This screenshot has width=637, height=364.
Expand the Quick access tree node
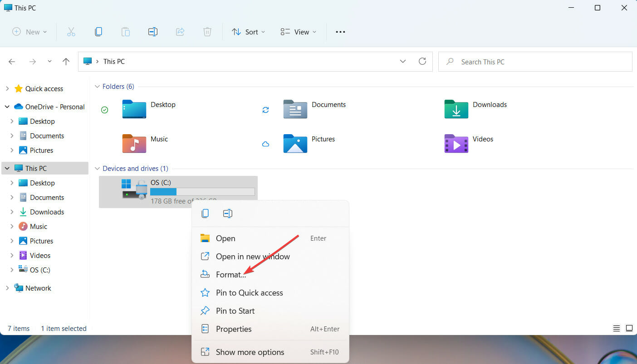pos(7,88)
